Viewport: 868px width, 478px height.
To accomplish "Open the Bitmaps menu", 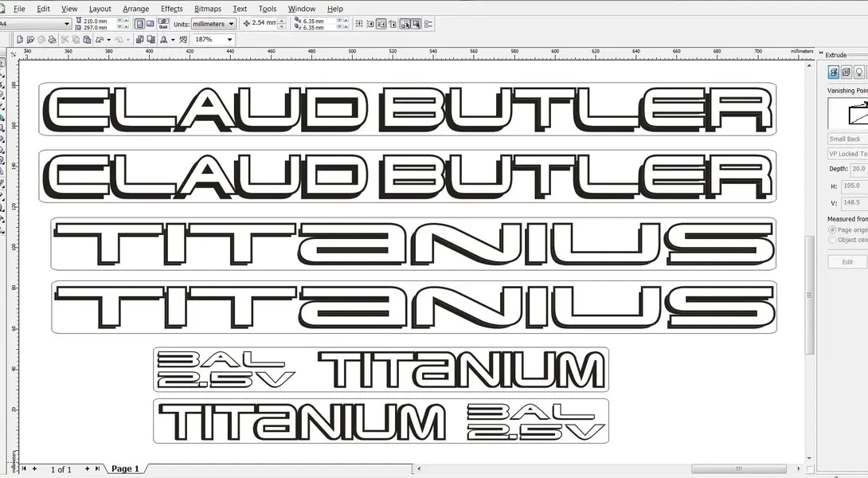I will [x=208, y=9].
